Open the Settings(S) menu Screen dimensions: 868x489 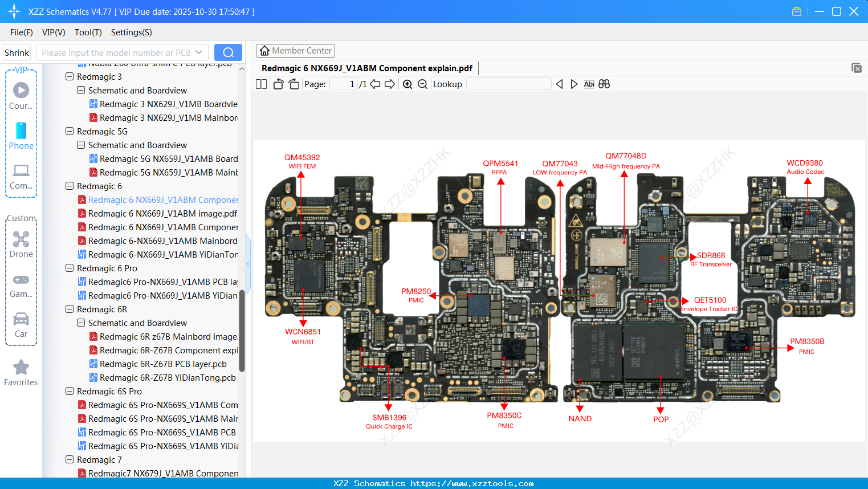[x=131, y=32]
